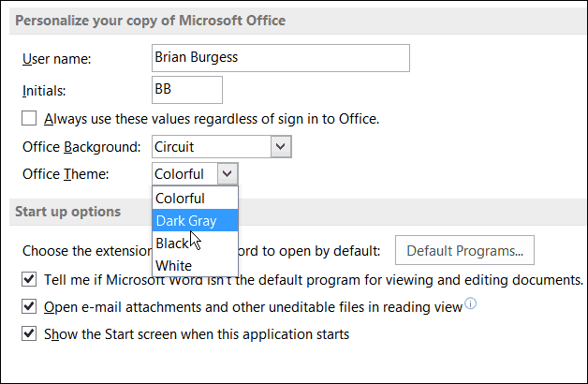Open the Default Programs button
The height and width of the screenshot is (384, 588).
[464, 250]
